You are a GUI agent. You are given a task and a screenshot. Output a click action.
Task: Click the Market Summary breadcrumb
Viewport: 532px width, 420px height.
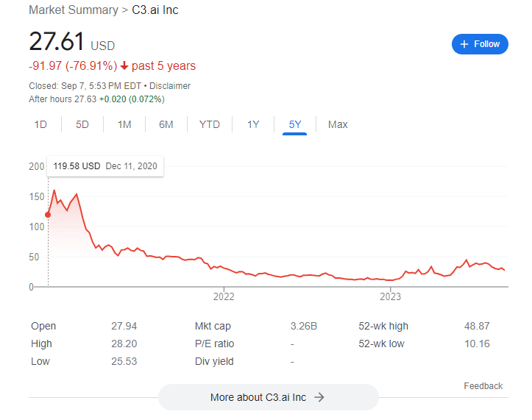74,10
